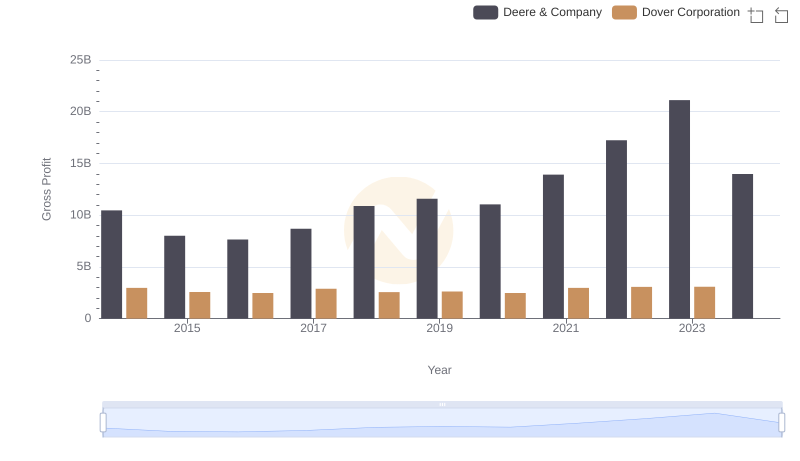Click the right handle of the range slider
The height and width of the screenshot is (461, 800).
[x=781, y=422]
